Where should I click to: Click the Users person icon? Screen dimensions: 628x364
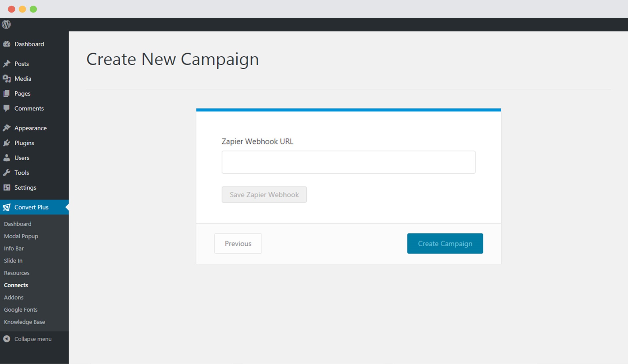6,158
